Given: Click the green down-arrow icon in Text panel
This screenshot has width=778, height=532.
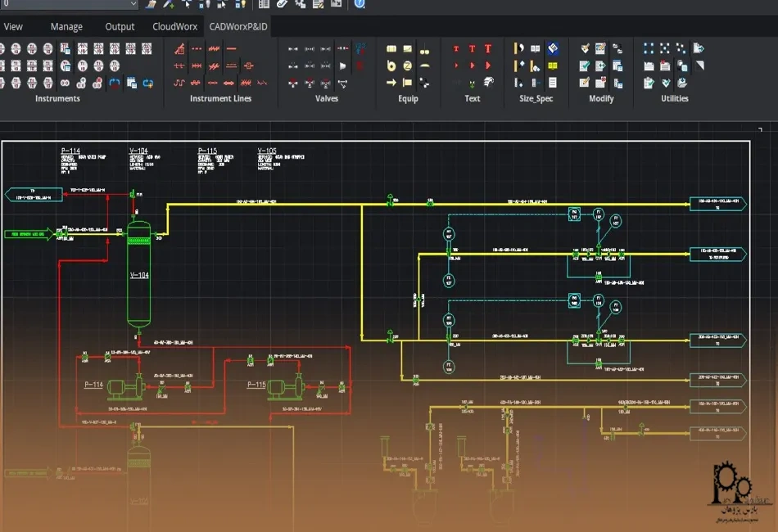Looking at the screenshot, I should click(472, 83).
